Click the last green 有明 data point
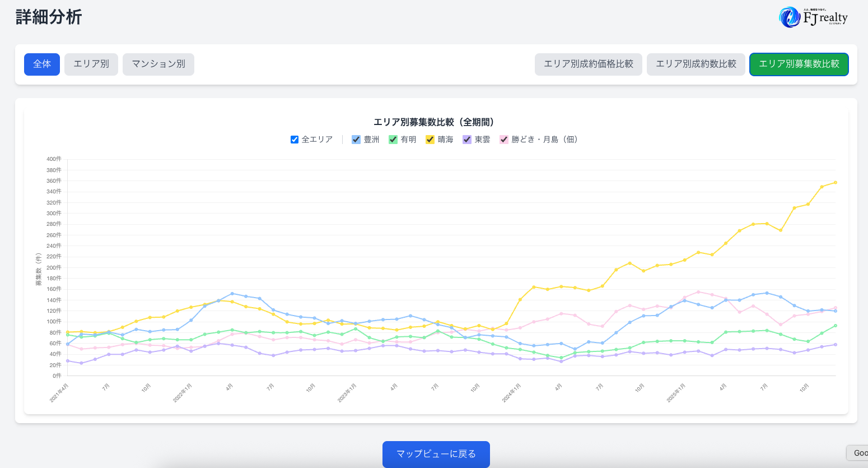 tap(836, 326)
